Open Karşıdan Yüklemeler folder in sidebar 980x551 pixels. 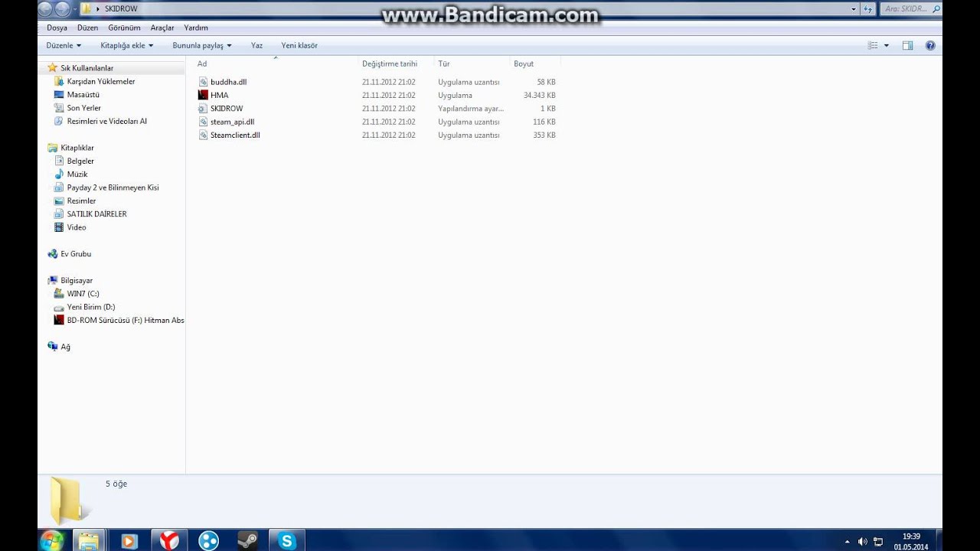[101, 81]
